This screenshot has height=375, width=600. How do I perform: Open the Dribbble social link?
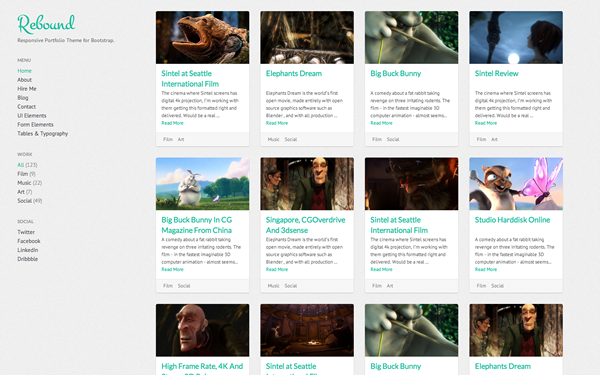28,259
